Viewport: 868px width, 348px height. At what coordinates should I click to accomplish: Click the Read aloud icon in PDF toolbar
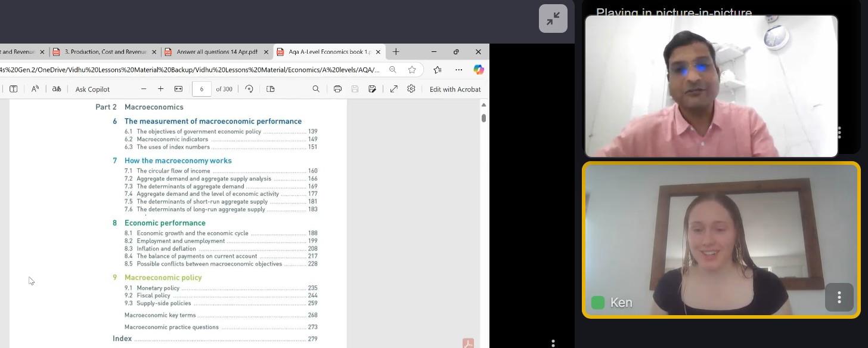tap(35, 89)
